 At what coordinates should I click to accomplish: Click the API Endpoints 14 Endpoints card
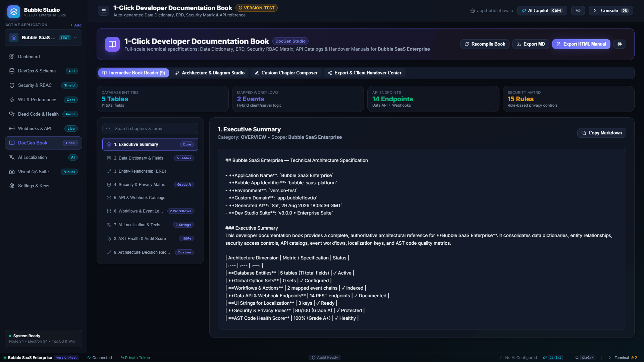tap(433, 99)
